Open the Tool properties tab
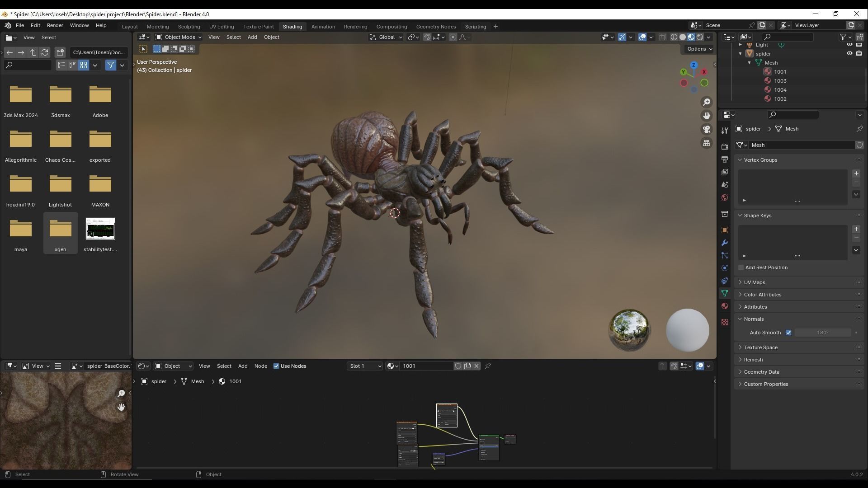This screenshot has height=488, width=868. point(725,131)
